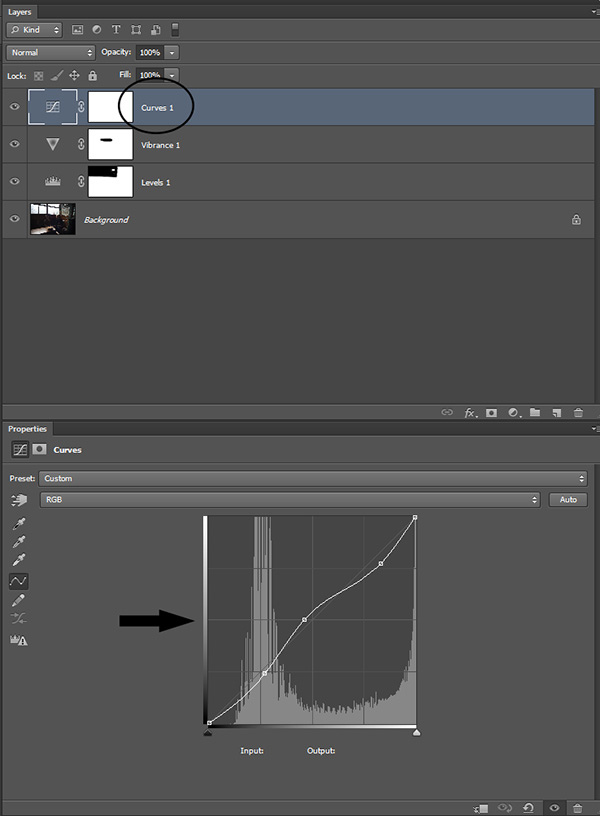Switch to the Properties tab

[x=27, y=429]
